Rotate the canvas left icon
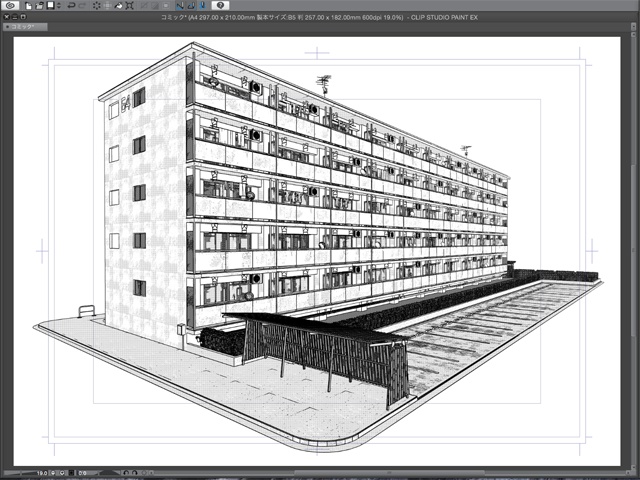Image resolution: width=640 pixels, height=480 pixels. click(x=126, y=473)
